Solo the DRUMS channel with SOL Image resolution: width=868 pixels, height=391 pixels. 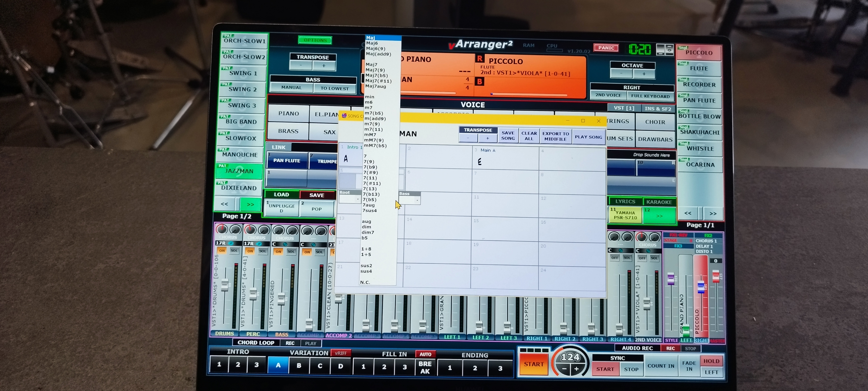(234, 250)
